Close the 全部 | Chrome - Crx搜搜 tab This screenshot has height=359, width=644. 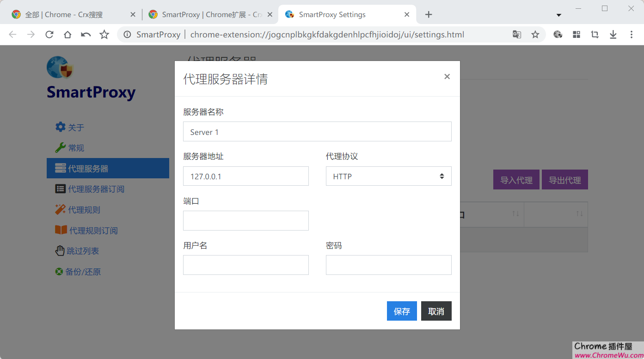133,15
